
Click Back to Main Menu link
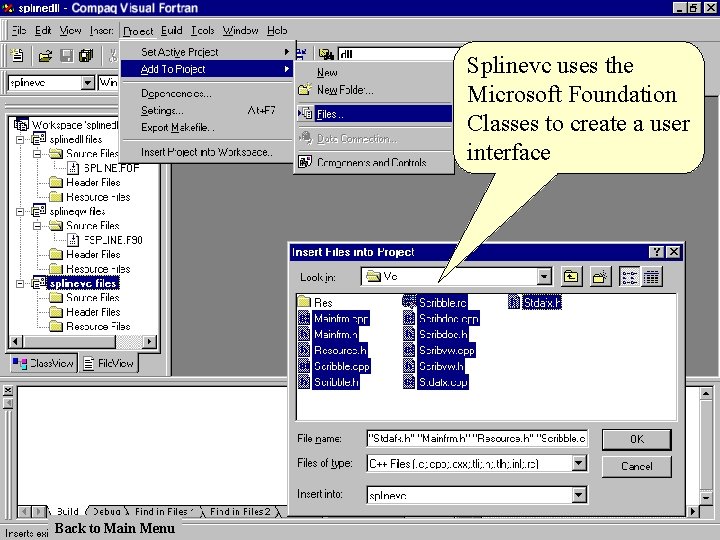click(114, 528)
